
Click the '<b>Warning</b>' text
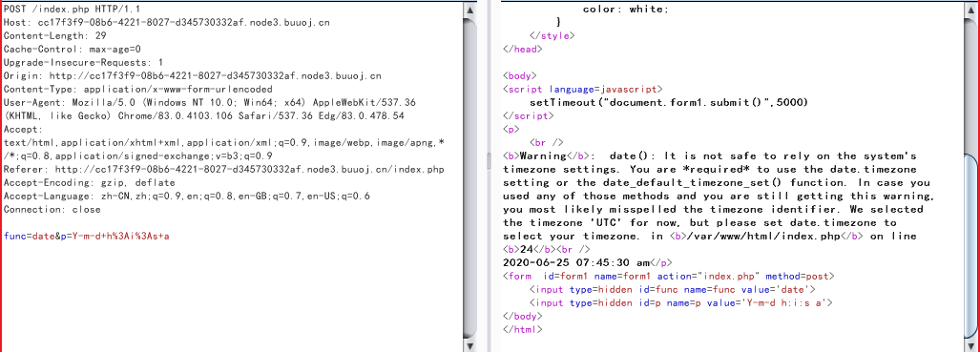[547, 155]
